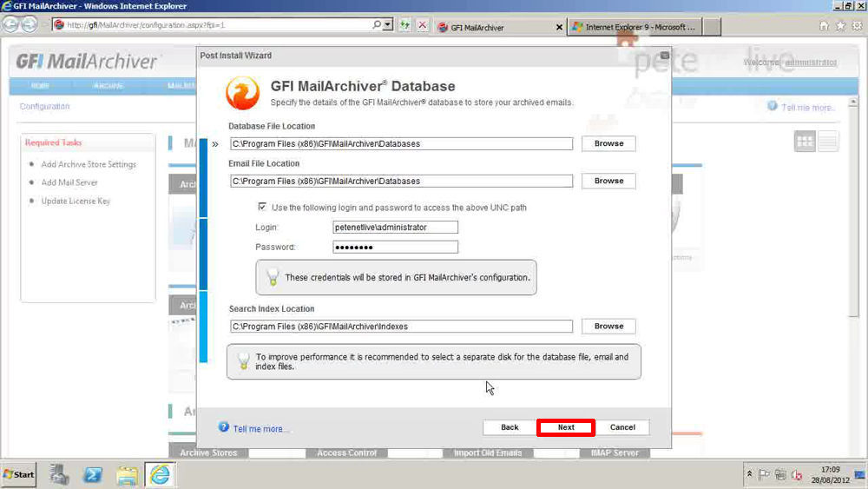Viewport: 868px width, 489px height.
Task: Close the GFI MailArchiver browser tab
Action: coord(559,27)
